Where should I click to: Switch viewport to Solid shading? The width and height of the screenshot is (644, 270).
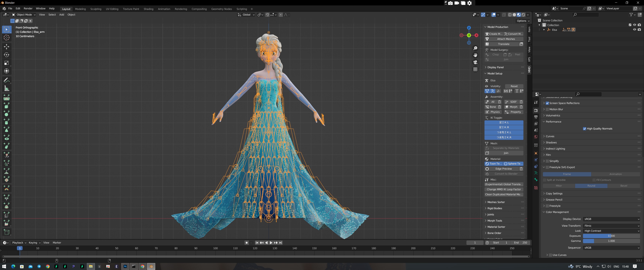coord(514,15)
